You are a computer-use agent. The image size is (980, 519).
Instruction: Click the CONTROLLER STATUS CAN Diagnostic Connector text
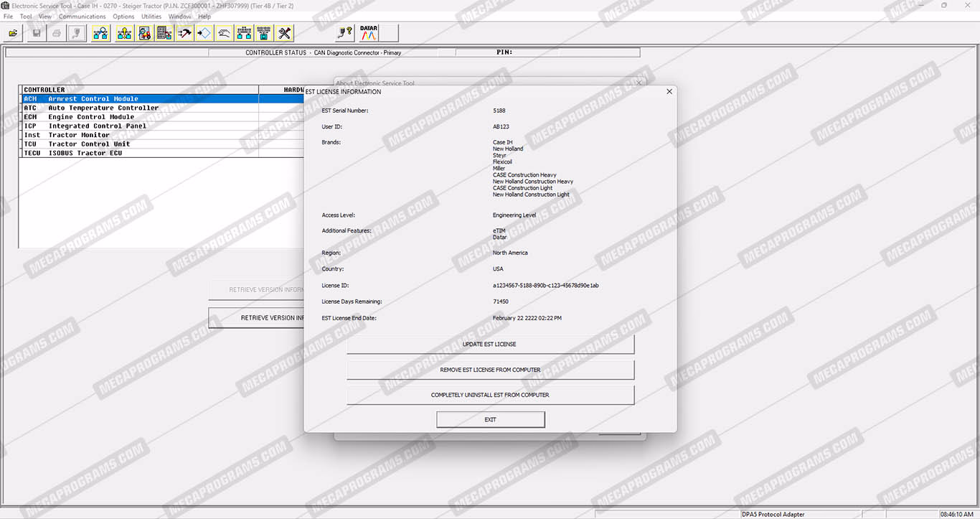pos(324,52)
